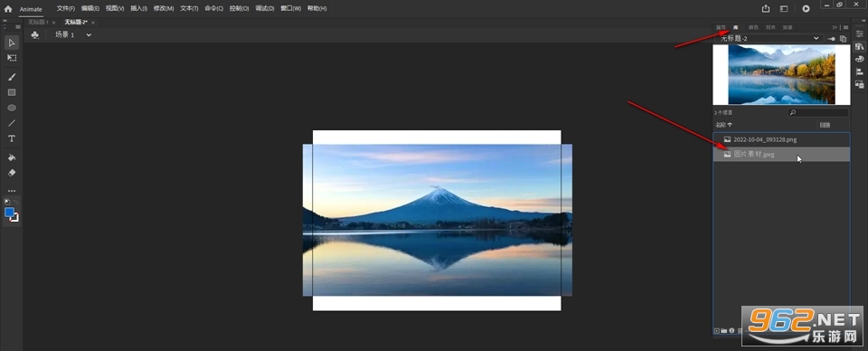This screenshot has height=351, width=868.
Task: Select the Line tool
Action: click(x=12, y=123)
